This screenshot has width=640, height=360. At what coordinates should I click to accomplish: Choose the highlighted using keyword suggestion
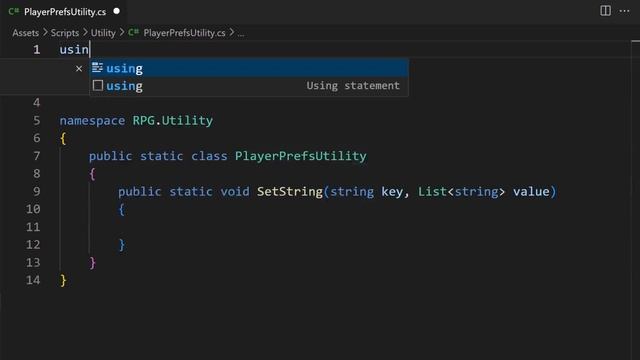(x=249, y=68)
